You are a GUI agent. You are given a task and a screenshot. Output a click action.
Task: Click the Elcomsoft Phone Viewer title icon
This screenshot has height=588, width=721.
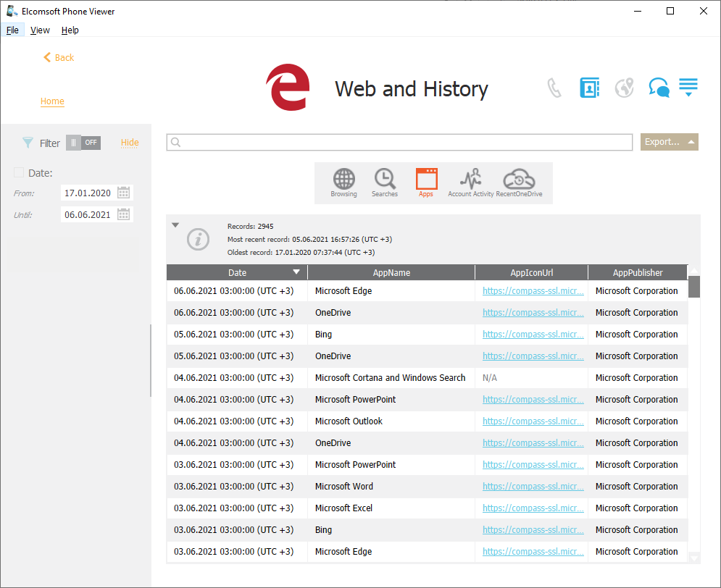(12, 11)
